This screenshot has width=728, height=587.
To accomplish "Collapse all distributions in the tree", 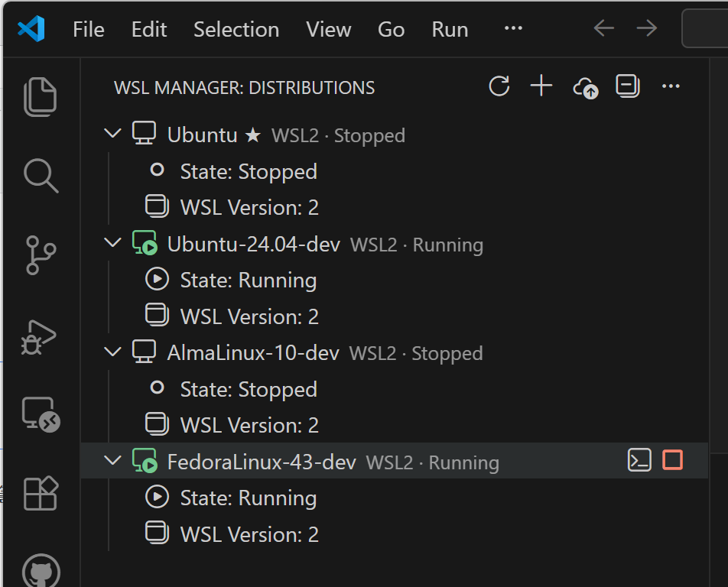I will tap(628, 86).
